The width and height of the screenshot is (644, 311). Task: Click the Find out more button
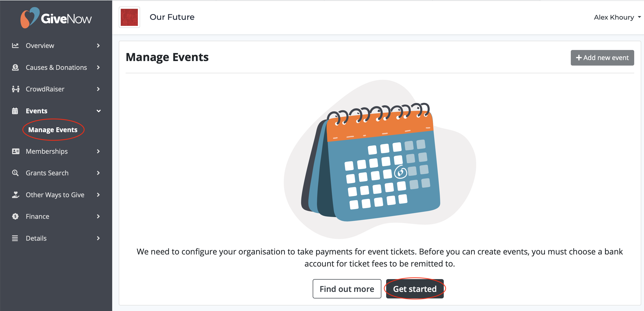coord(347,289)
